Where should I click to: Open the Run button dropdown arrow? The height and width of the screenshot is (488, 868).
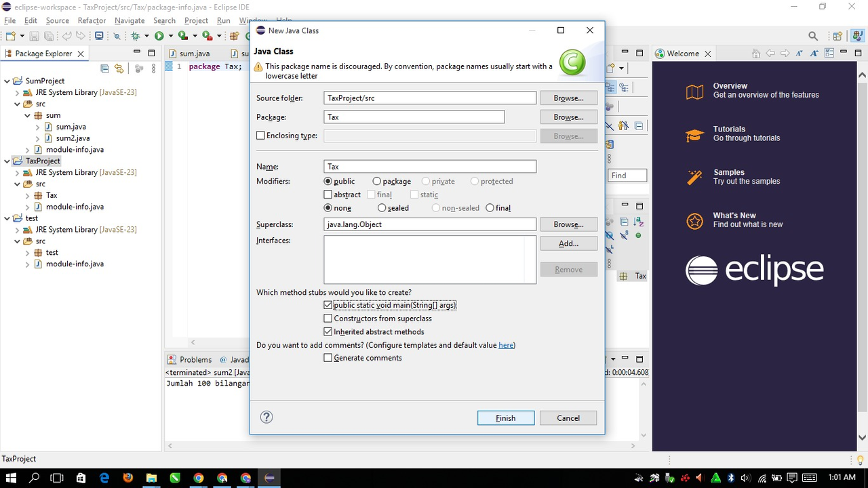coord(170,36)
